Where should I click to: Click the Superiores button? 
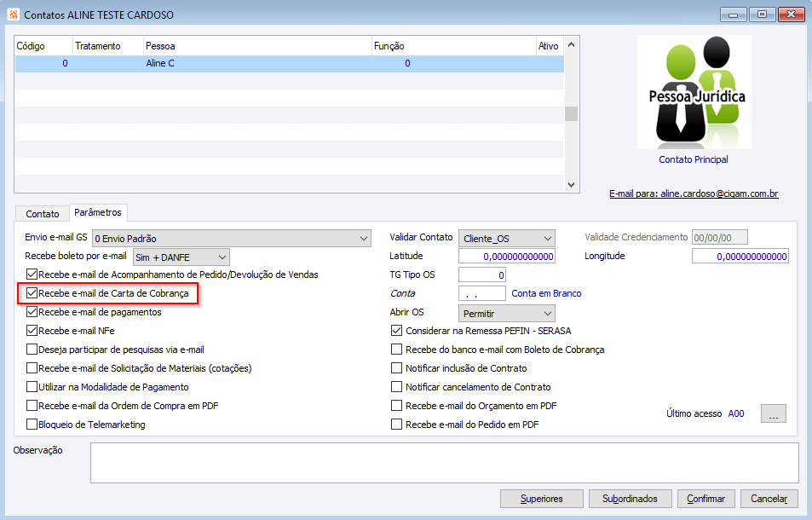pos(542,499)
